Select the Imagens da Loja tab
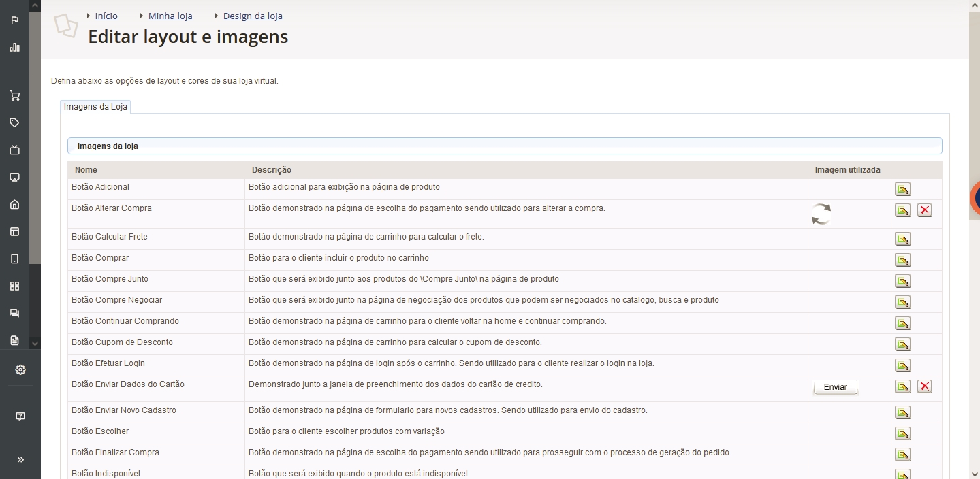This screenshot has height=479, width=980. [x=95, y=107]
